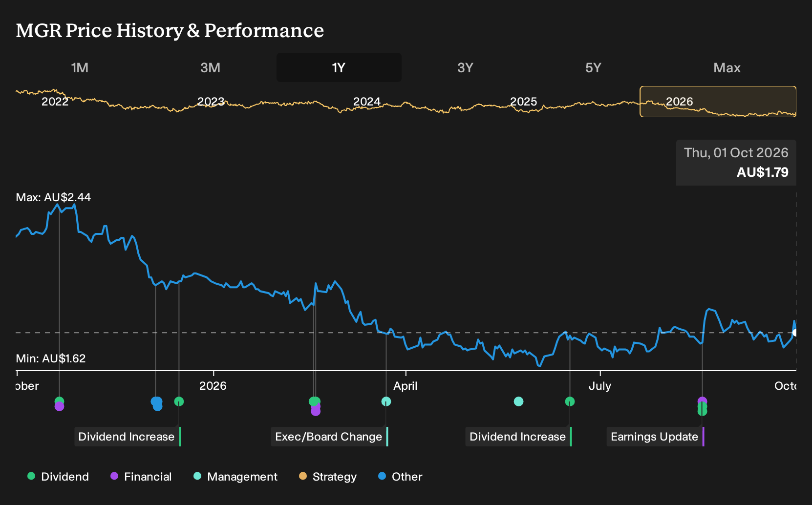The height and width of the screenshot is (505, 812).
Task: Select the 1M time range tab
Action: coord(80,67)
